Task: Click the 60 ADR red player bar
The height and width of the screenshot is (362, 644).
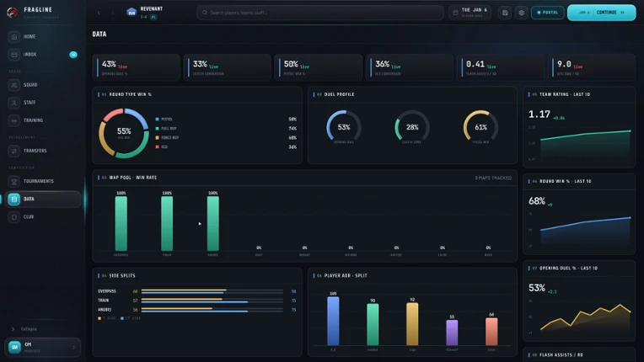Action: click(491, 331)
